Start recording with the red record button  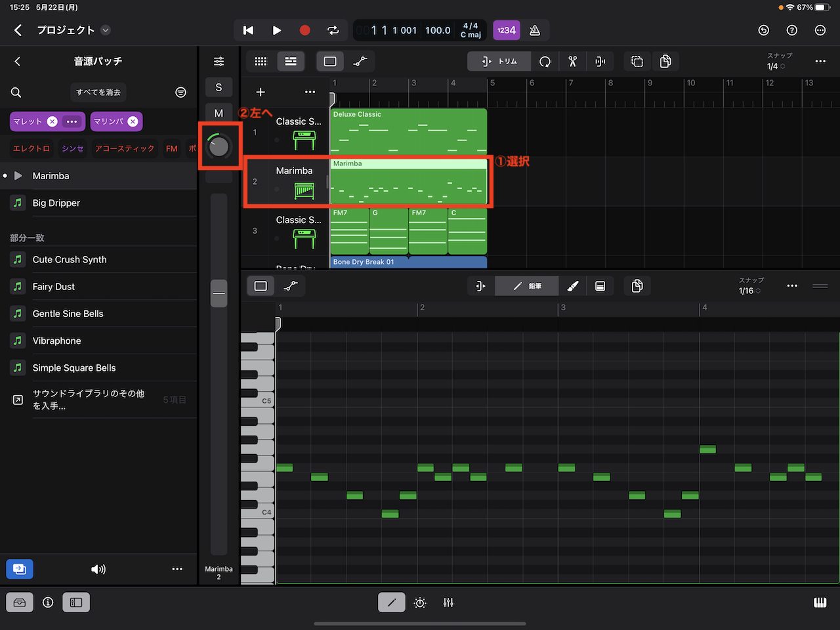coord(304,30)
